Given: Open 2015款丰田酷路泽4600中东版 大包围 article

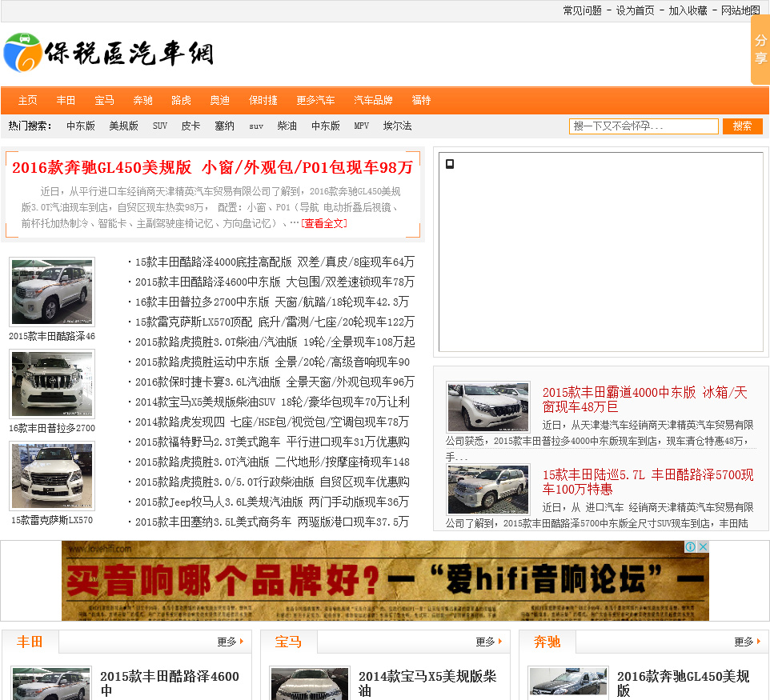Looking at the screenshot, I should (275, 282).
